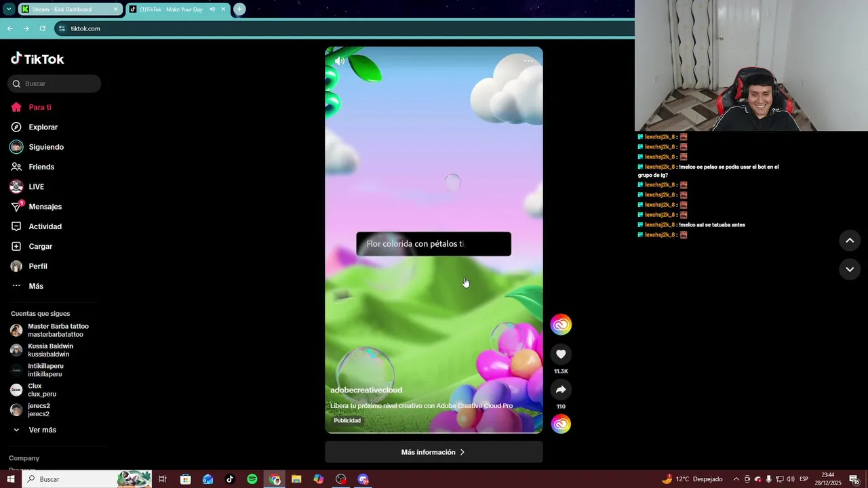
Task: Open the Cargar upload page
Action: pyautogui.click(x=31, y=246)
